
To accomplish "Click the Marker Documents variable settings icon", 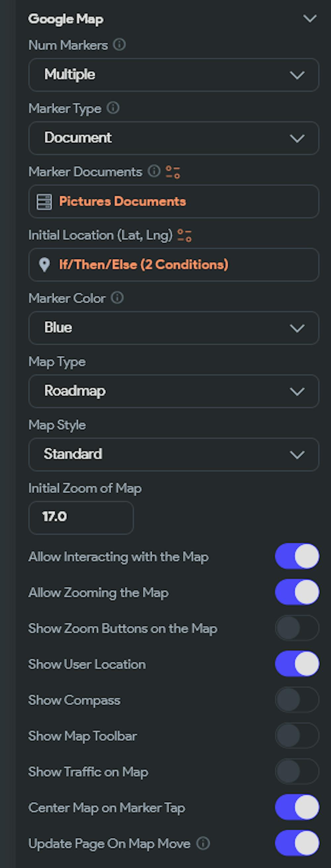I will click(x=173, y=172).
